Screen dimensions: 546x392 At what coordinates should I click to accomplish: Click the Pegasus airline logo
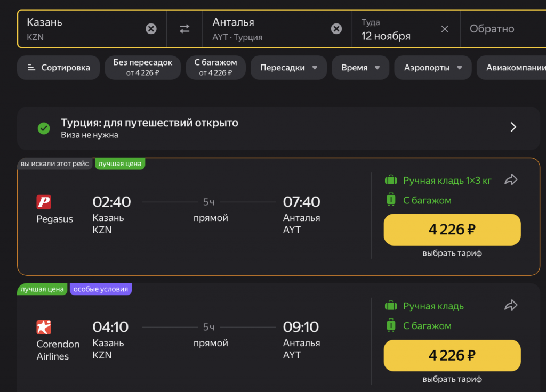coord(44,202)
